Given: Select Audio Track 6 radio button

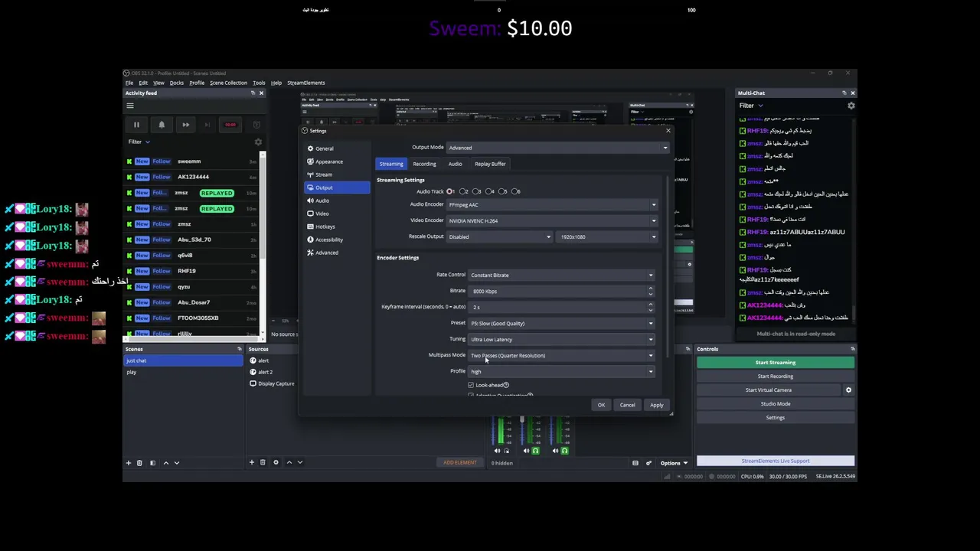Looking at the screenshot, I should point(514,191).
